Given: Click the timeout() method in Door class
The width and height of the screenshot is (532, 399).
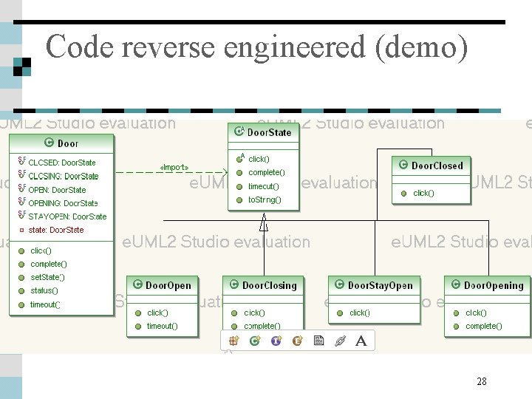Looking at the screenshot, I should pos(39,304).
